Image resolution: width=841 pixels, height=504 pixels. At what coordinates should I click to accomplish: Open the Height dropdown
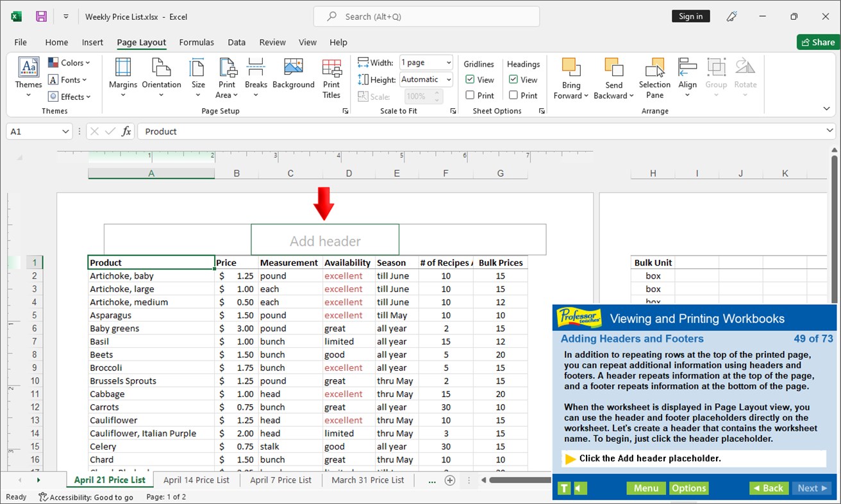click(x=447, y=79)
